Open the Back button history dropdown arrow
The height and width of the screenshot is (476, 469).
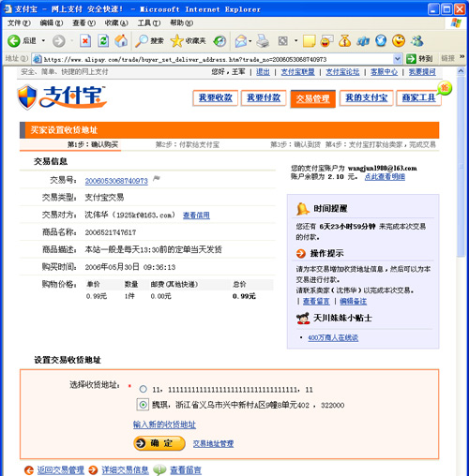click(43, 40)
